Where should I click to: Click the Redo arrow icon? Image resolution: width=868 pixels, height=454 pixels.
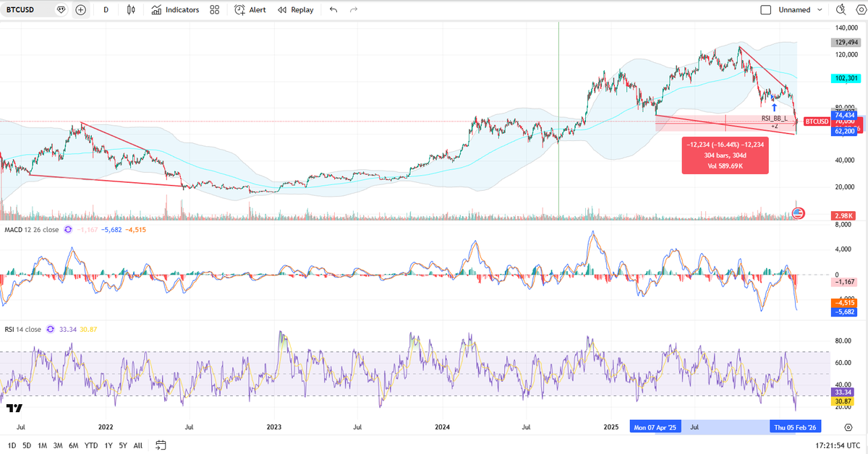point(353,9)
